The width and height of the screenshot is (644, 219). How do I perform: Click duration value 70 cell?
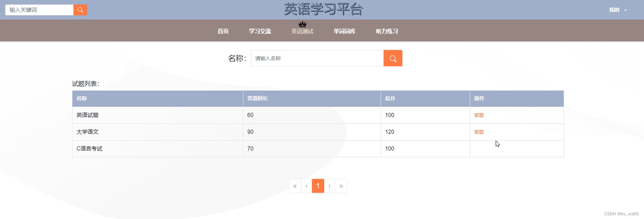[x=312, y=149]
